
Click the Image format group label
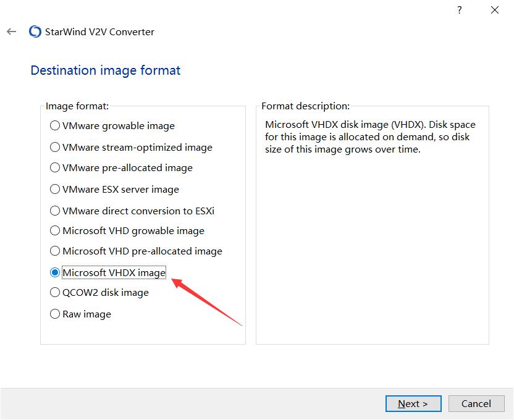pos(77,106)
